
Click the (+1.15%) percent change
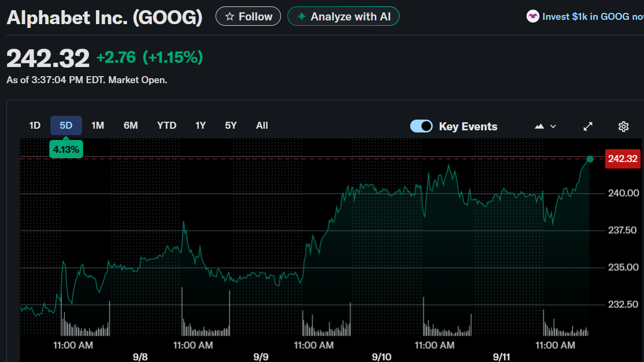point(173,57)
